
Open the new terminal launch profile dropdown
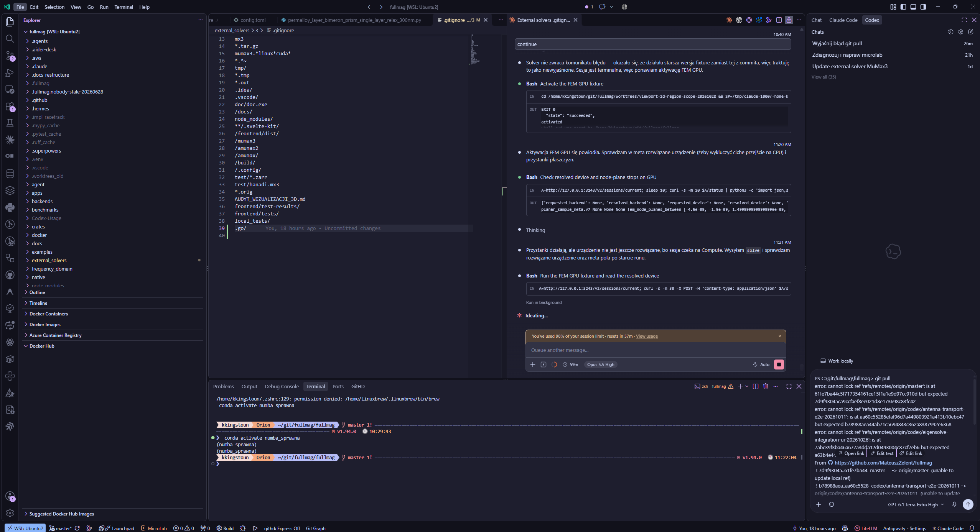[x=747, y=386]
